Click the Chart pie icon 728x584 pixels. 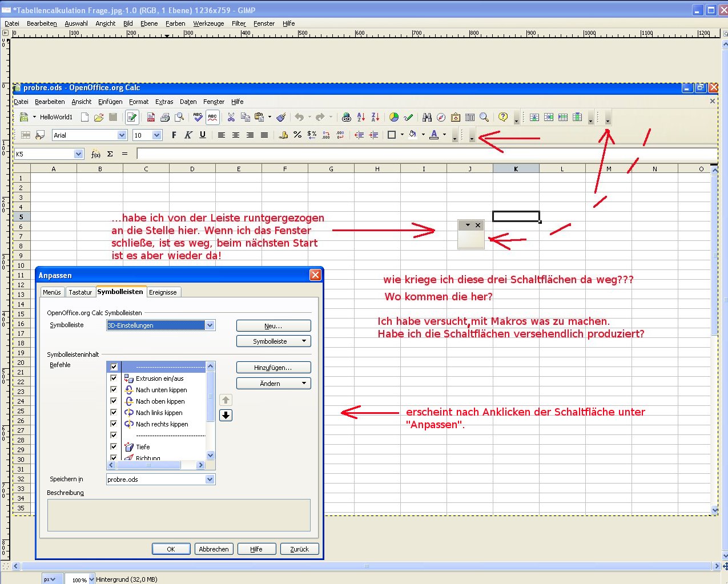[x=394, y=117]
